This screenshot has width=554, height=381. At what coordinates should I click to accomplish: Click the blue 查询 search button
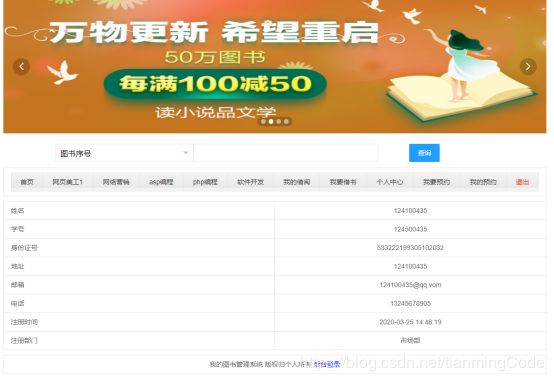point(424,153)
